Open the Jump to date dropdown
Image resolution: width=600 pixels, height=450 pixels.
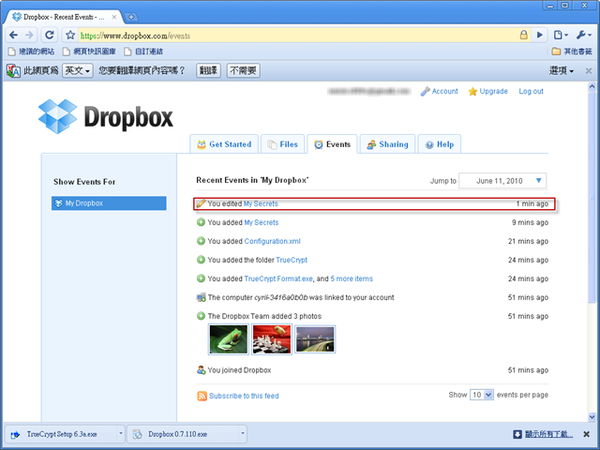(x=502, y=181)
